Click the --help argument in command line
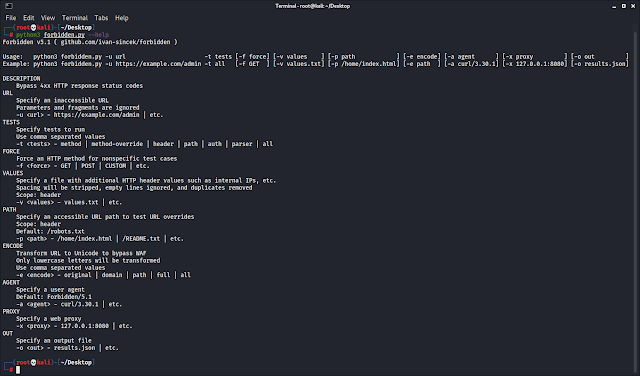This screenshot has height=376, width=640. [x=98, y=35]
